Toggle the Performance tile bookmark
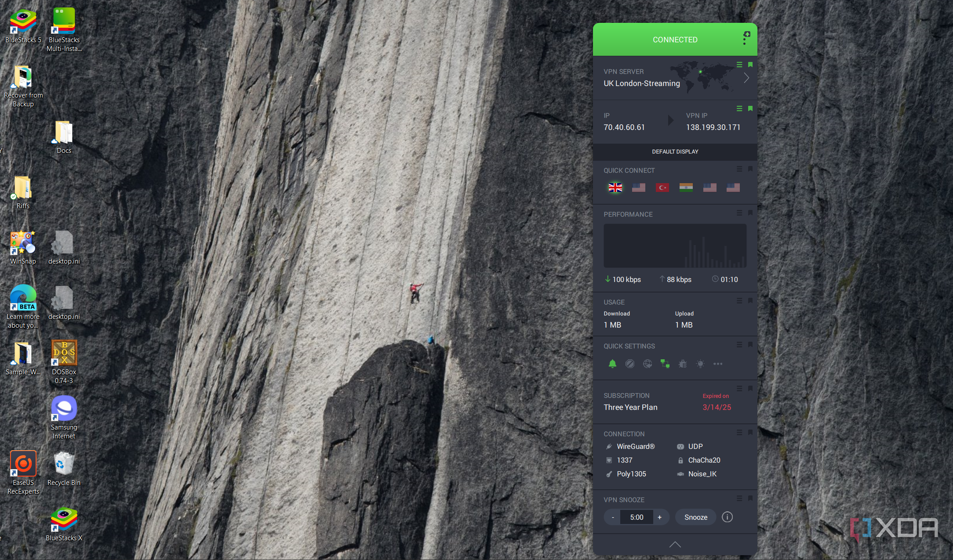953x560 pixels. tap(750, 213)
